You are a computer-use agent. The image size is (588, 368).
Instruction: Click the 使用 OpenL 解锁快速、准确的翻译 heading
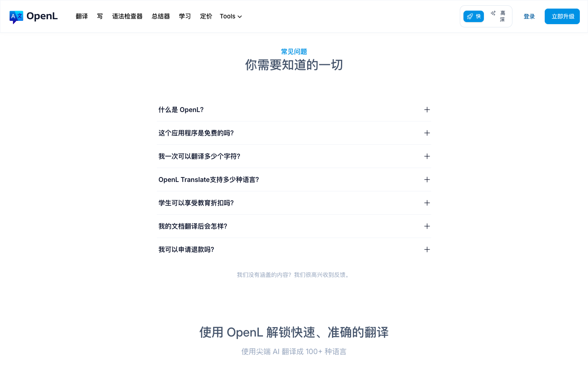click(x=294, y=332)
